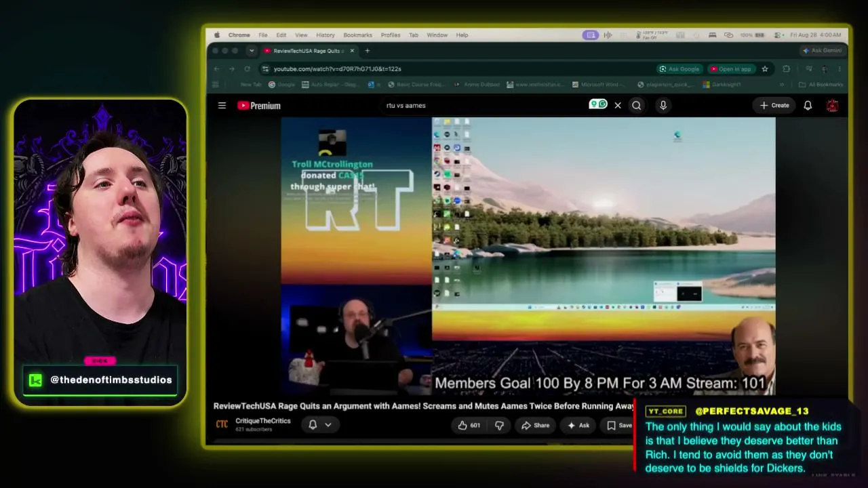This screenshot has width=868, height=488.
Task: Open a new Chrome tab
Action: point(368,50)
